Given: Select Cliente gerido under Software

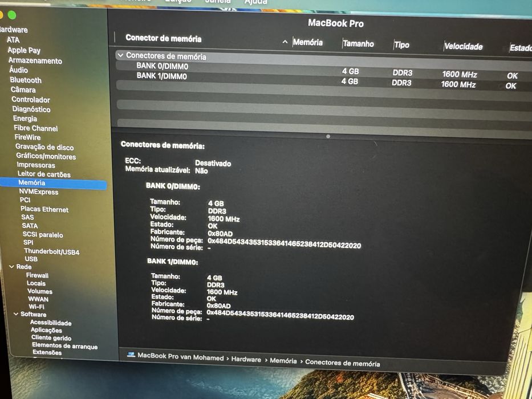Looking at the screenshot, I should tap(51, 338).
